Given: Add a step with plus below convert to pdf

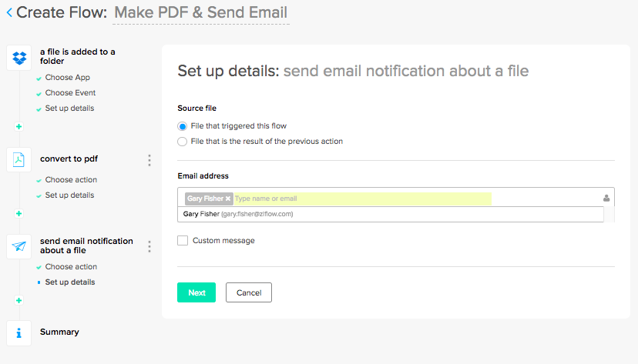Looking at the screenshot, I should (x=19, y=213).
